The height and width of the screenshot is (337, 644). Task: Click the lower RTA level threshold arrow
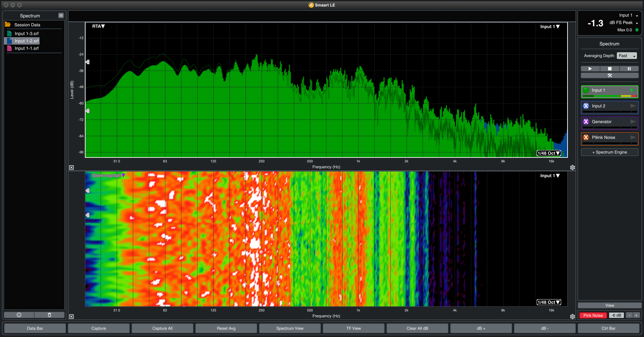pyautogui.click(x=88, y=111)
